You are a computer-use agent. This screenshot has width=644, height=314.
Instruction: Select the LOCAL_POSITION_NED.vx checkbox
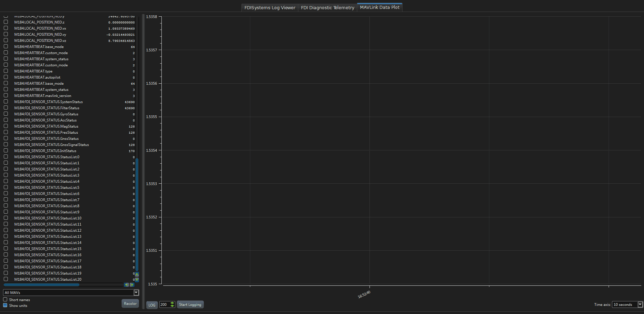(x=6, y=28)
